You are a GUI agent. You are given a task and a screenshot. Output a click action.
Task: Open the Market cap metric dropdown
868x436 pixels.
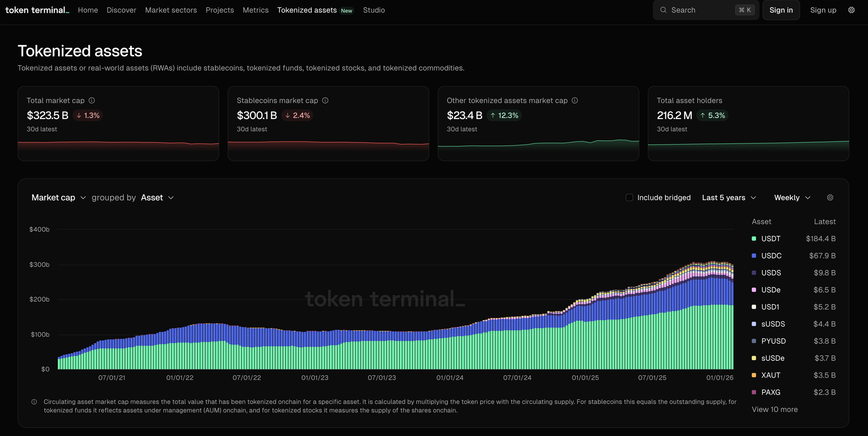pyautogui.click(x=59, y=198)
